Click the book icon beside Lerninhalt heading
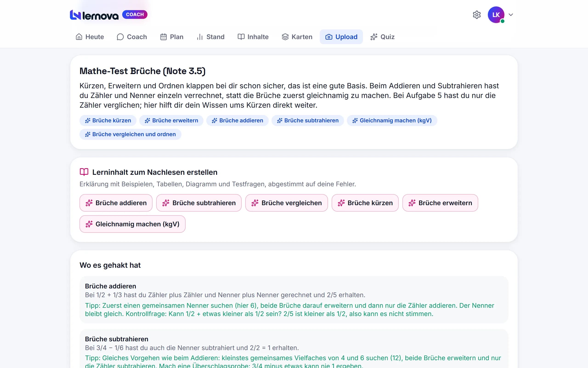 pos(84,172)
